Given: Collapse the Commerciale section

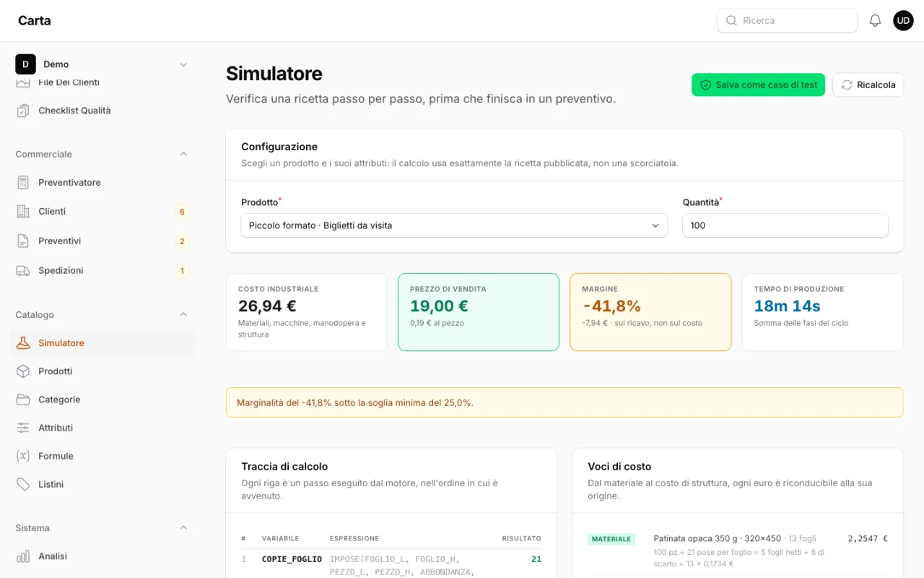Looking at the screenshot, I should tap(183, 154).
